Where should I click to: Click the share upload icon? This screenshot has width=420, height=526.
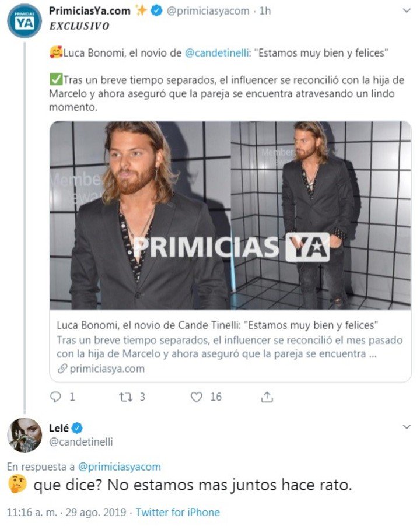pos(267,397)
